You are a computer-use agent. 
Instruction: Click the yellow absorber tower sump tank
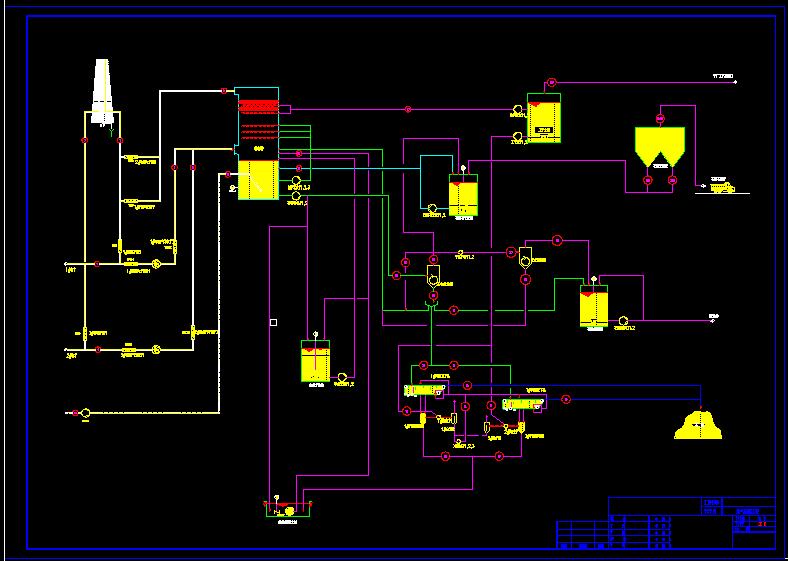coord(259,178)
